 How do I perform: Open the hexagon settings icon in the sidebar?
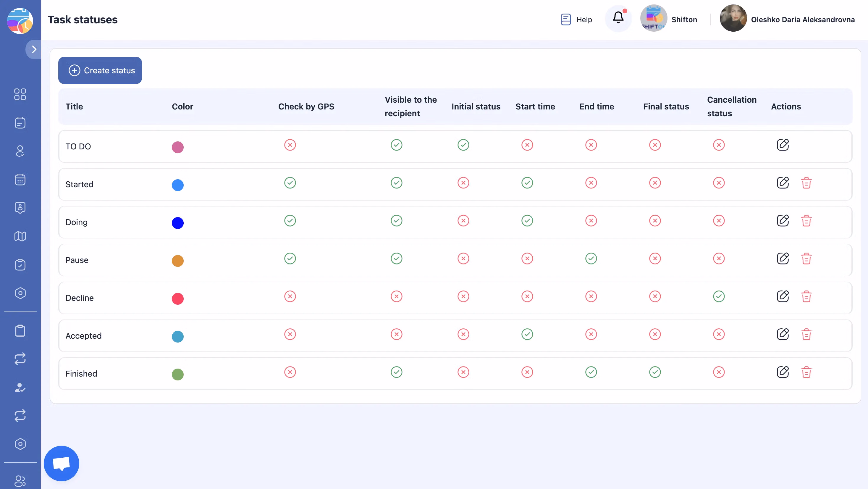(20, 293)
